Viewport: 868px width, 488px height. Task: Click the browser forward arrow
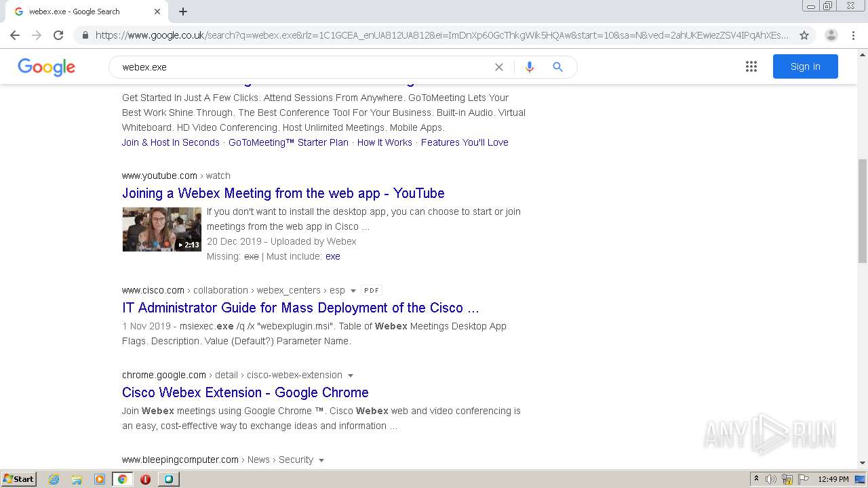(37, 35)
